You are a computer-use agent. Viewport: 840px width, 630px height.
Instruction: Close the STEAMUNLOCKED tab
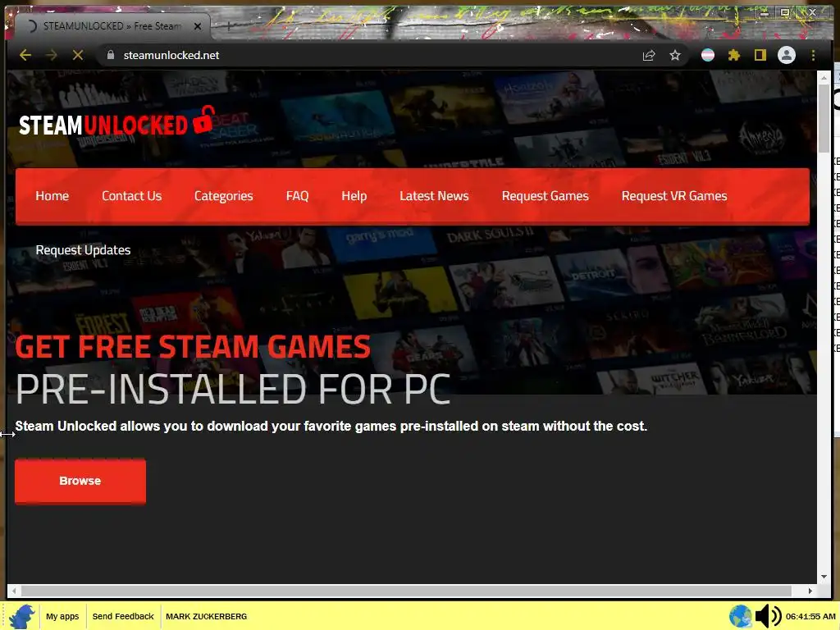click(198, 26)
